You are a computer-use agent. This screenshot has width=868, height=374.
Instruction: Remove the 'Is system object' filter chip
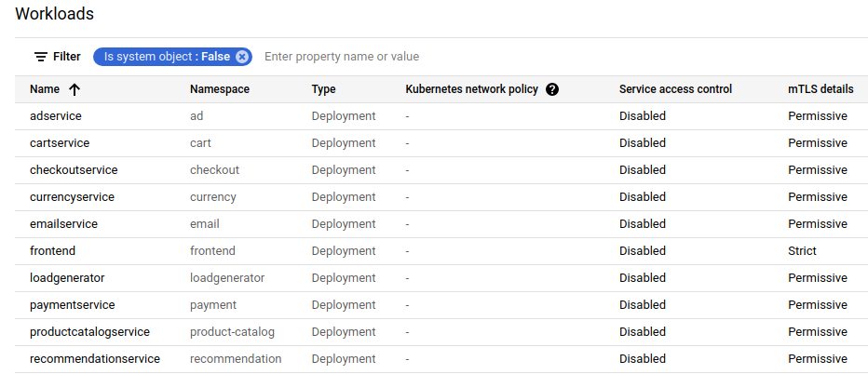(x=242, y=57)
